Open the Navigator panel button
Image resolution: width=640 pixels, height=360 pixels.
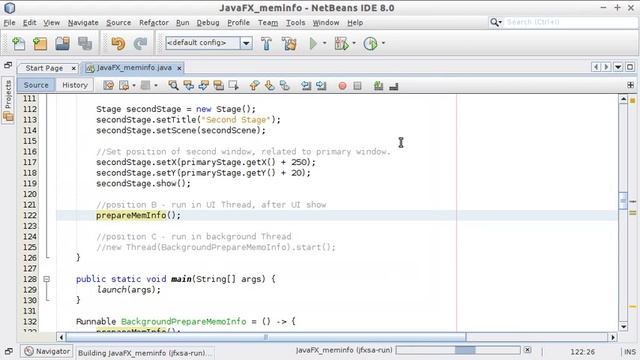pyautogui.click(x=47, y=351)
